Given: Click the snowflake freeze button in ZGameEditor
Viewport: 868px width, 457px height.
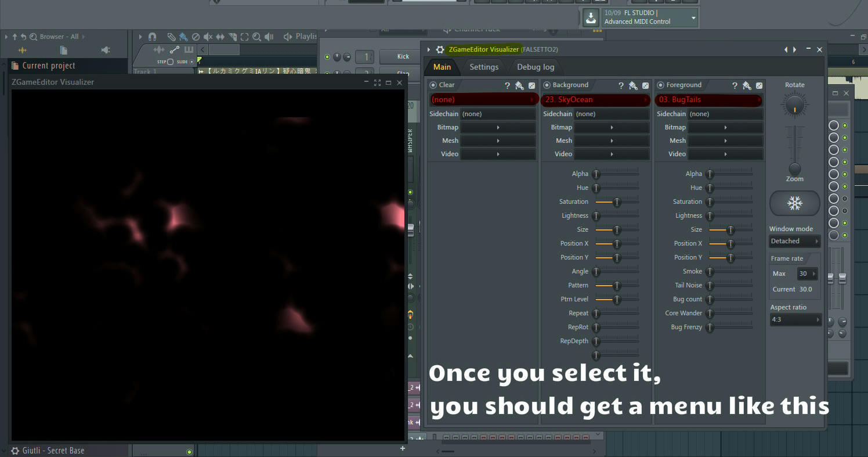Looking at the screenshot, I should [794, 203].
